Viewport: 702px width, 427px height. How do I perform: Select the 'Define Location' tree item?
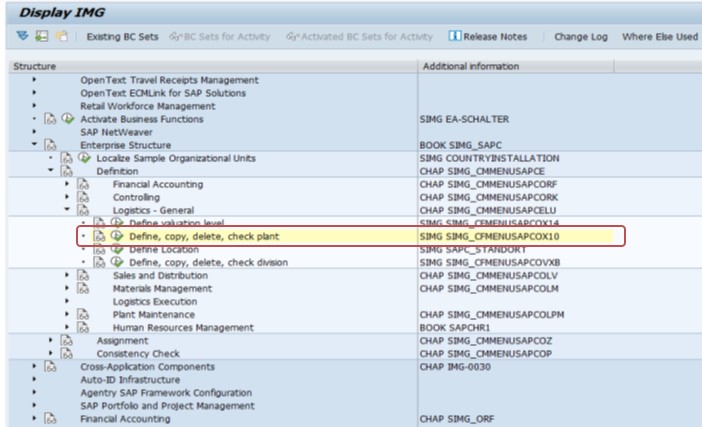164,249
